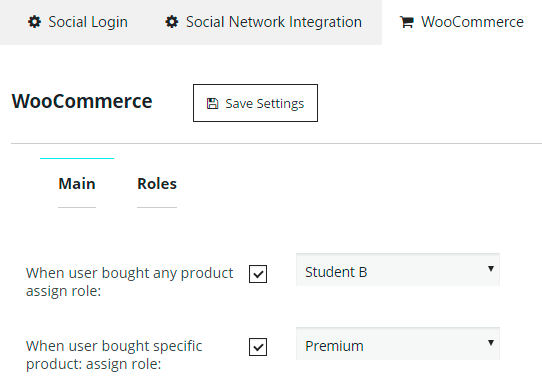Switch to Social Network Integration tab
542x386 pixels.
point(264,22)
